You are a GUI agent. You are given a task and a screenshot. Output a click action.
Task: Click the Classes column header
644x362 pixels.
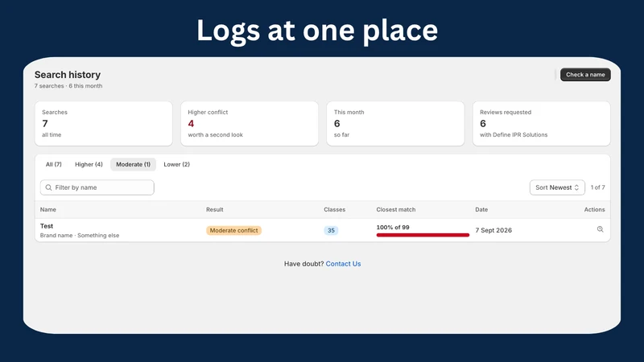pos(334,209)
